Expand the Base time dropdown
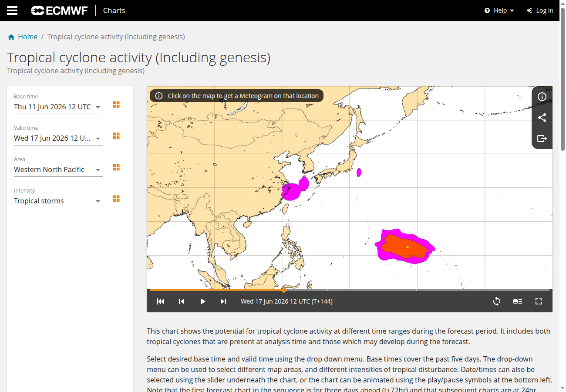The width and height of the screenshot is (566, 392). click(x=58, y=107)
